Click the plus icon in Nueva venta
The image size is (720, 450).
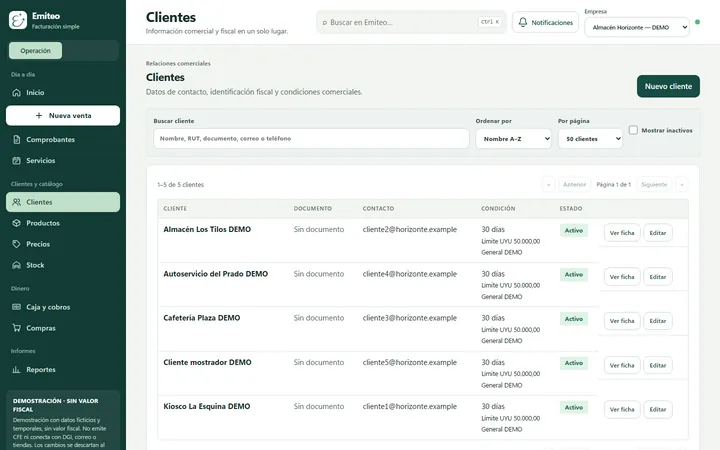pos(39,116)
